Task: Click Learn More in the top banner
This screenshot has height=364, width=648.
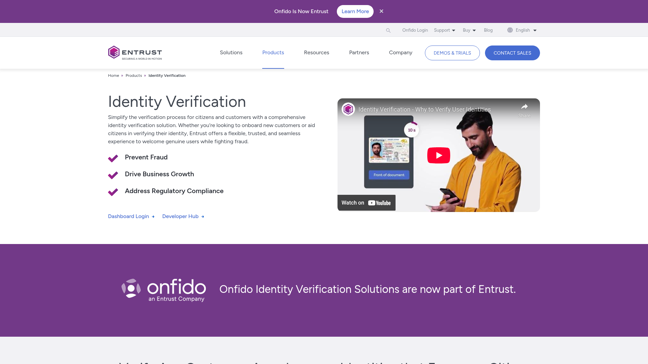Action: (x=355, y=12)
